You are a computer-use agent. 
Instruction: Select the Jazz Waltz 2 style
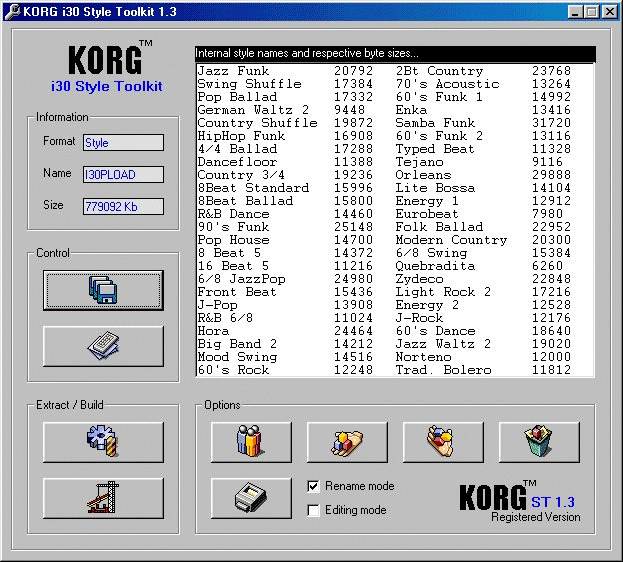pyautogui.click(x=443, y=344)
